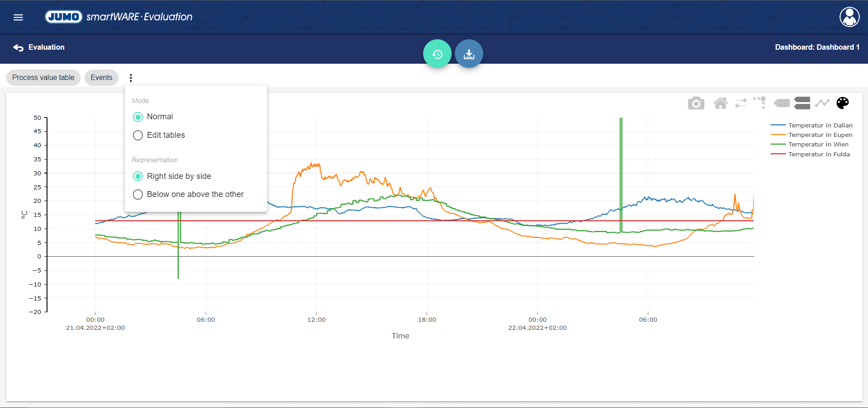Close the three-dot options menu
Viewport: 868px width, 408px height.
[131, 78]
